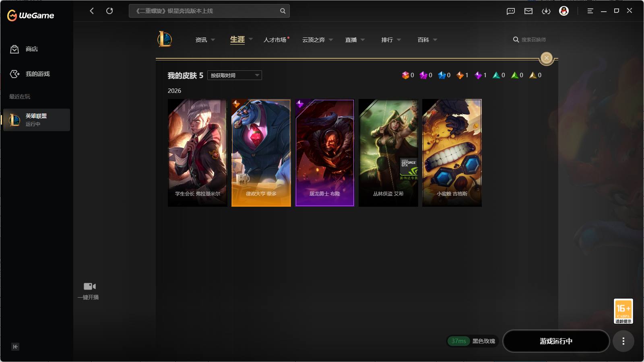Select the 生涯 tab

coord(237,39)
